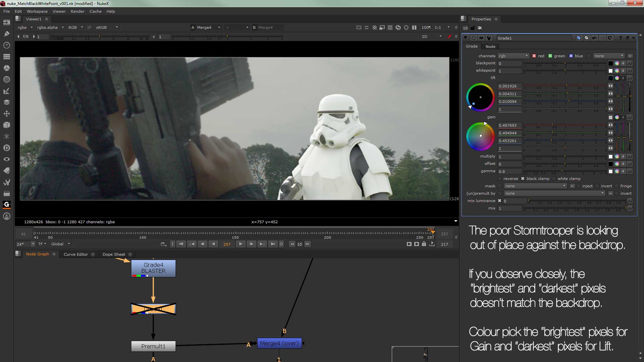This screenshot has height=362, width=644.
Task: Open the Image nodes toolbar menu
Action: 6,22
